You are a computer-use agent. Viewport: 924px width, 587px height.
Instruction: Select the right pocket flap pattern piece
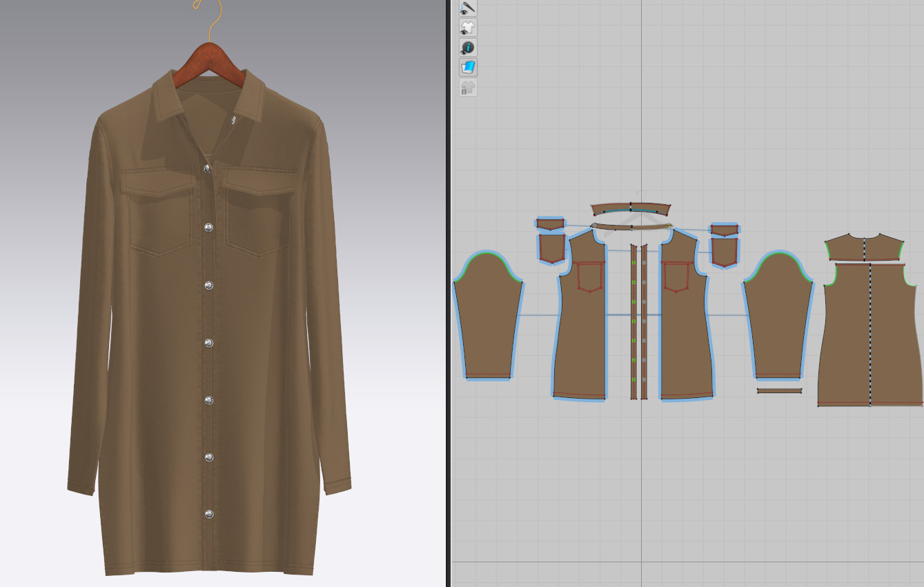(725, 230)
